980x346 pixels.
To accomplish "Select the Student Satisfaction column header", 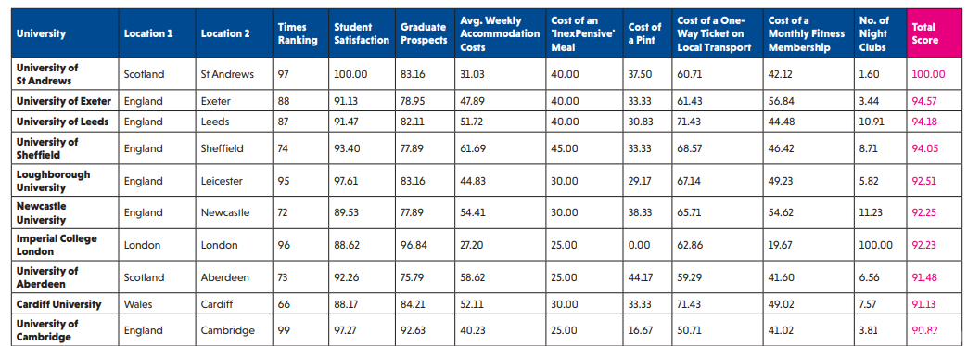I will [x=362, y=33].
